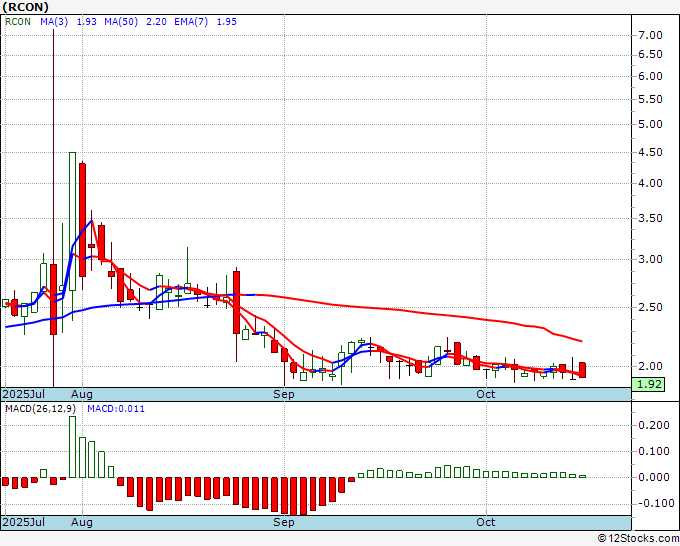The image size is (680, 546).
Task: Click the tallest green MACD histogram bar
Action: click(x=72, y=447)
